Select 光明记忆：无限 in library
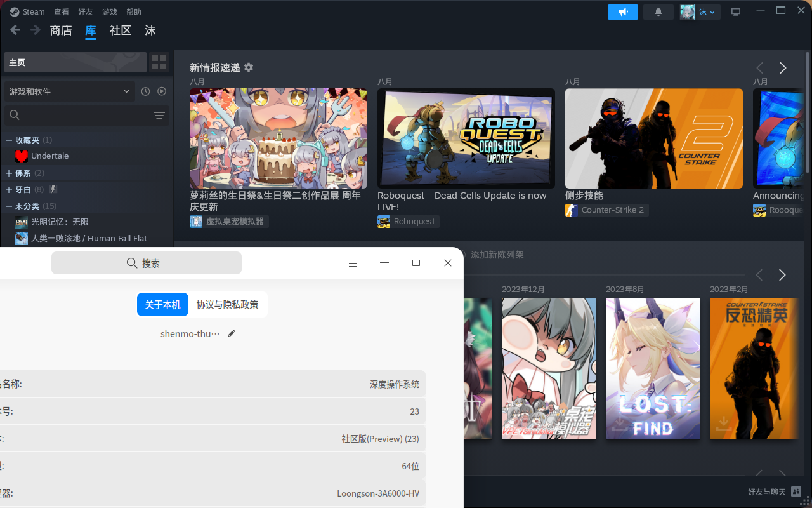The image size is (812, 508). tap(60, 222)
